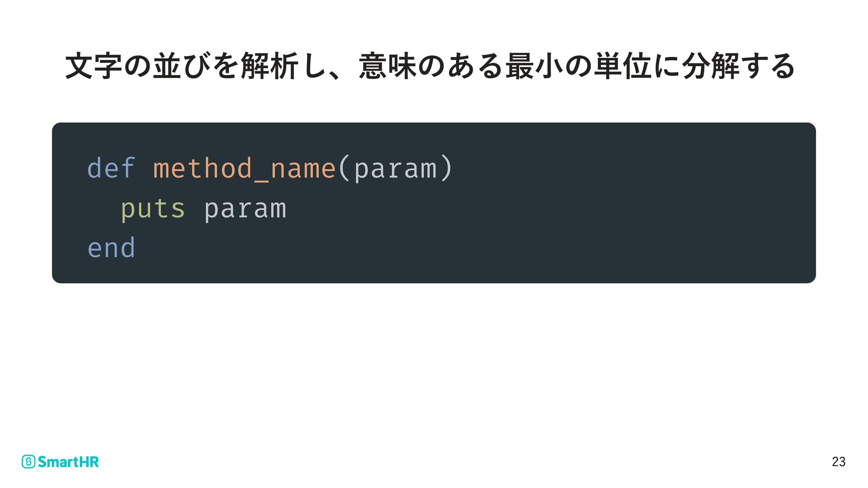Click the SmartHR square S logo icon
This screenshot has height=488, width=868.
coord(28,461)
